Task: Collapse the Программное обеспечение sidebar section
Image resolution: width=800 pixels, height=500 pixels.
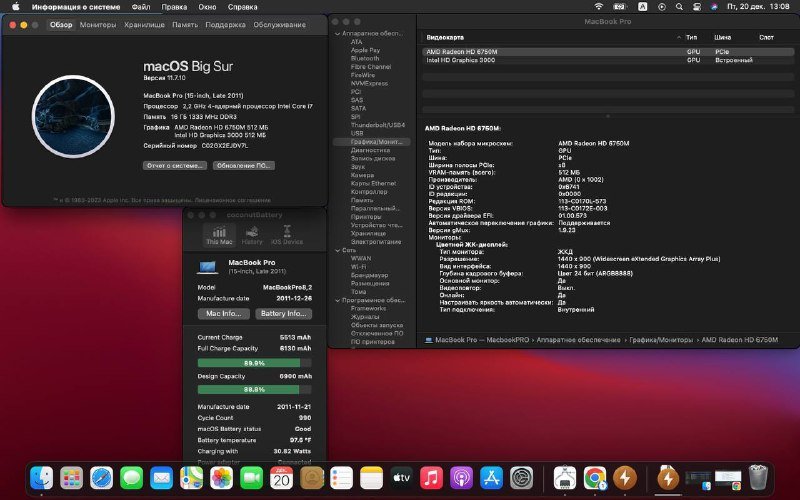Action: tap(337, 300)
